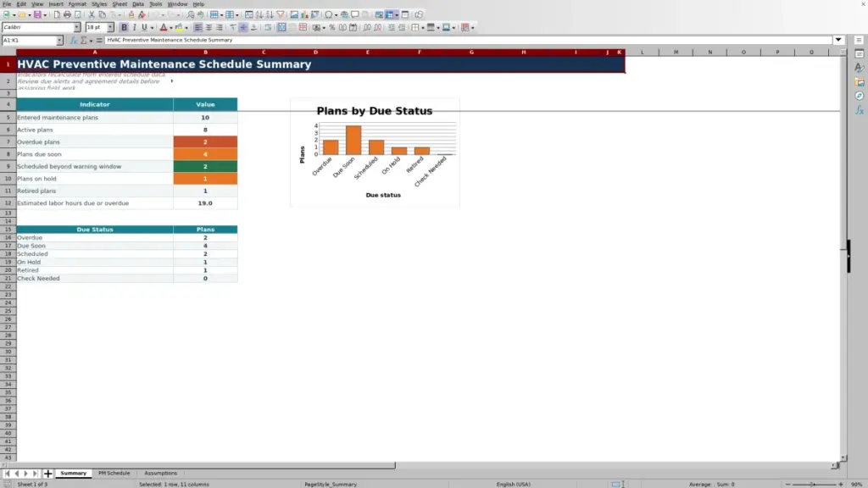Click zoom out minus button in status bar
The image size is (868, 488).
(x=787, y=484)
